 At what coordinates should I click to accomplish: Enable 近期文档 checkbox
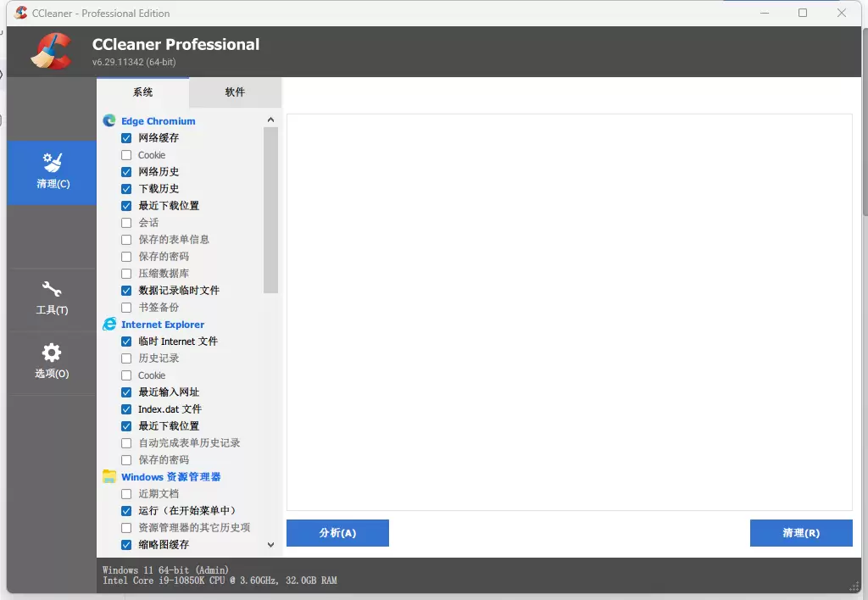tap(126, 494)
